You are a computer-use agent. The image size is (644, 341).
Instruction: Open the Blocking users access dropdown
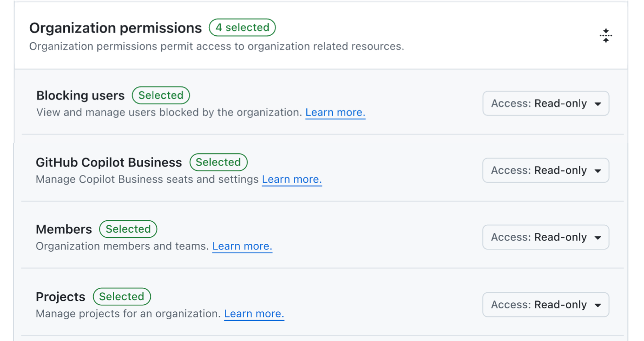(545, 104)
